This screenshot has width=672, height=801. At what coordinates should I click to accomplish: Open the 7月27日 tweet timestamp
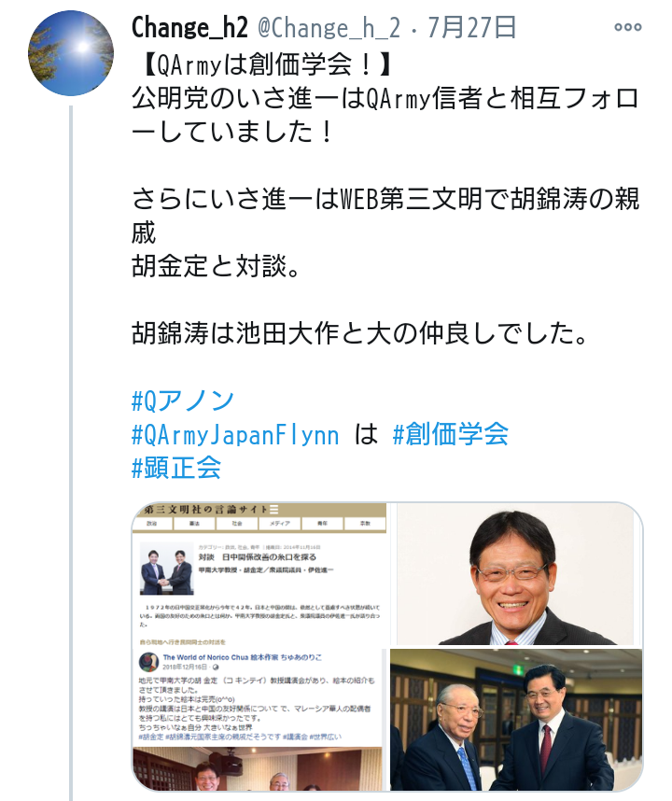[472, 28]
